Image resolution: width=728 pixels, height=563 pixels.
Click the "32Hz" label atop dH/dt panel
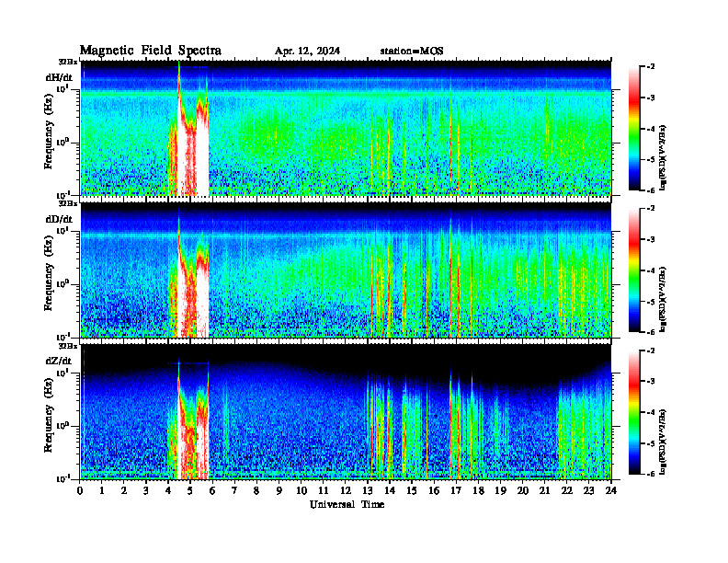coord(68,62)
